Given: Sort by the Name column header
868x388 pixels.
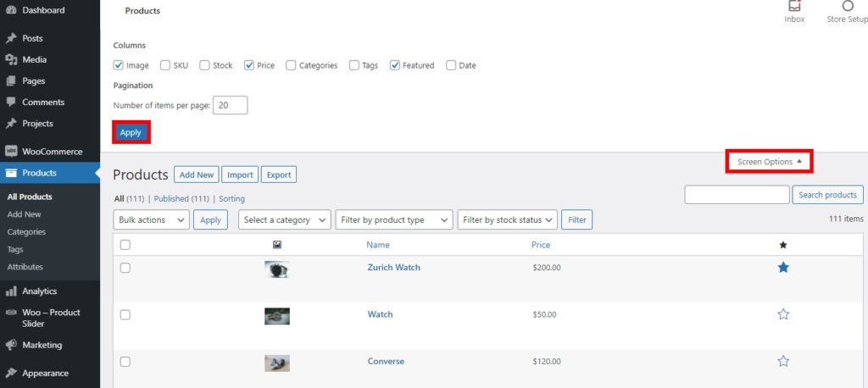Looking at the screenshot, I should 378,245.
